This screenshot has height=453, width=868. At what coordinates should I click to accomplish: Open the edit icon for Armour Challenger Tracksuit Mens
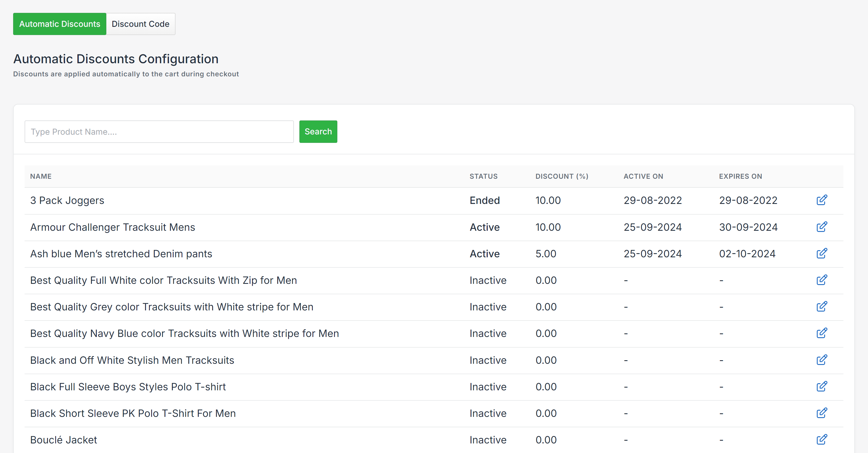[822, 227]
